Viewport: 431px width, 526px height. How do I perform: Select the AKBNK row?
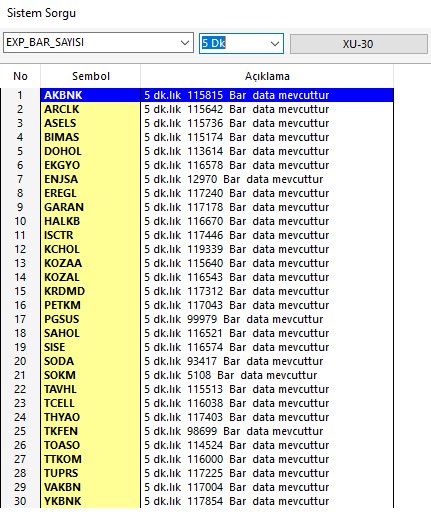click(197, 95)
